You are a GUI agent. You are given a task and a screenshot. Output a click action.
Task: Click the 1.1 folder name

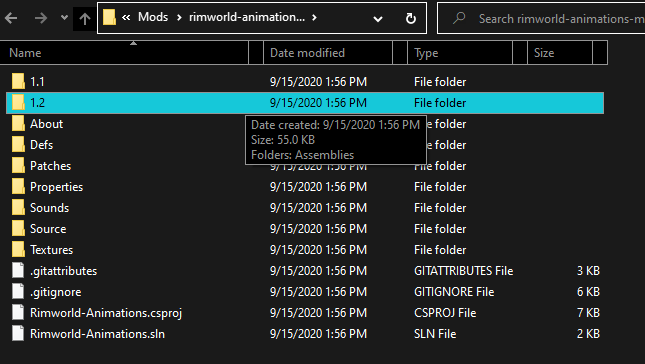[37, 82]
